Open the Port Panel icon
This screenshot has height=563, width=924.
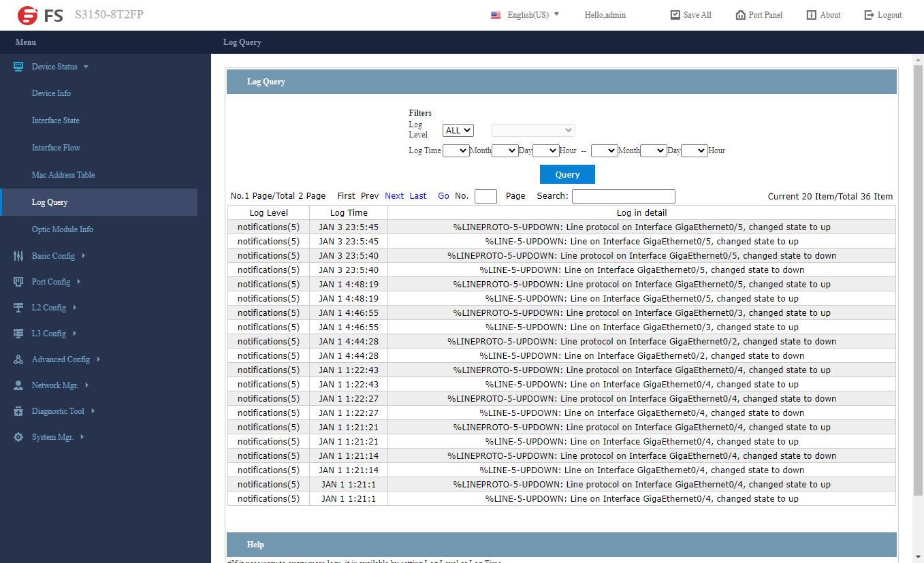740,15
